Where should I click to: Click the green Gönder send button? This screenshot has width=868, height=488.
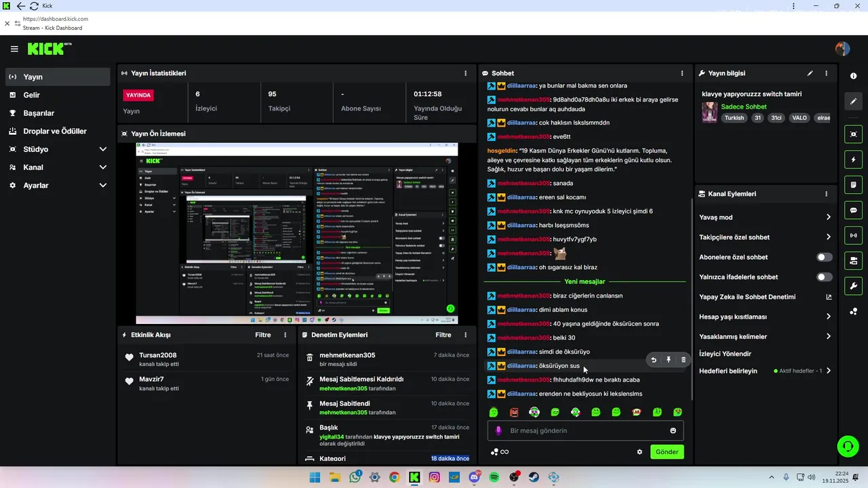[x=667, y=452]
